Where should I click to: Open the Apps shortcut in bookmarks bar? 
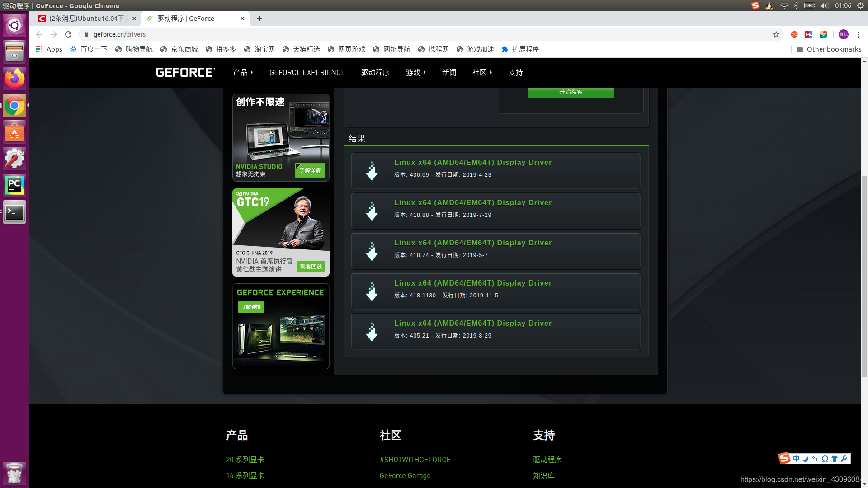pos(49,49)
